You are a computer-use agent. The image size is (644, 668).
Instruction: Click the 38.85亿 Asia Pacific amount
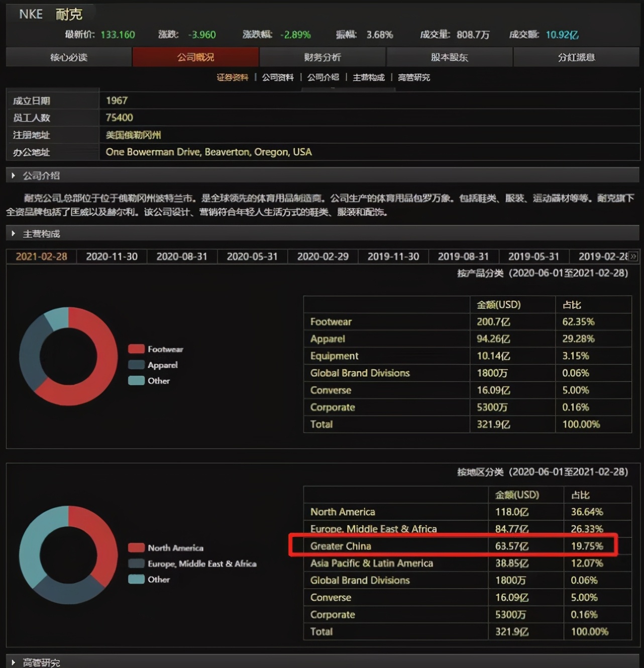click(x=512, y=563)
